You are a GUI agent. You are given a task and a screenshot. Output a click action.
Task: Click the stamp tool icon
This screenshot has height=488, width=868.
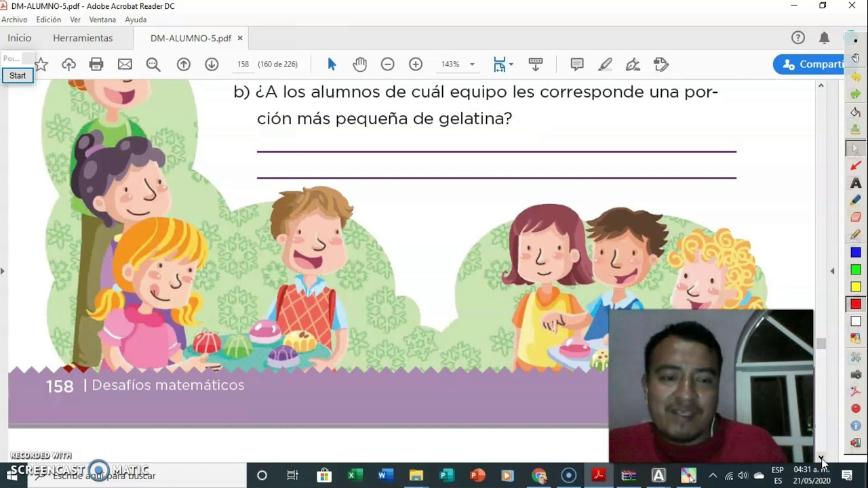point(661,64)
